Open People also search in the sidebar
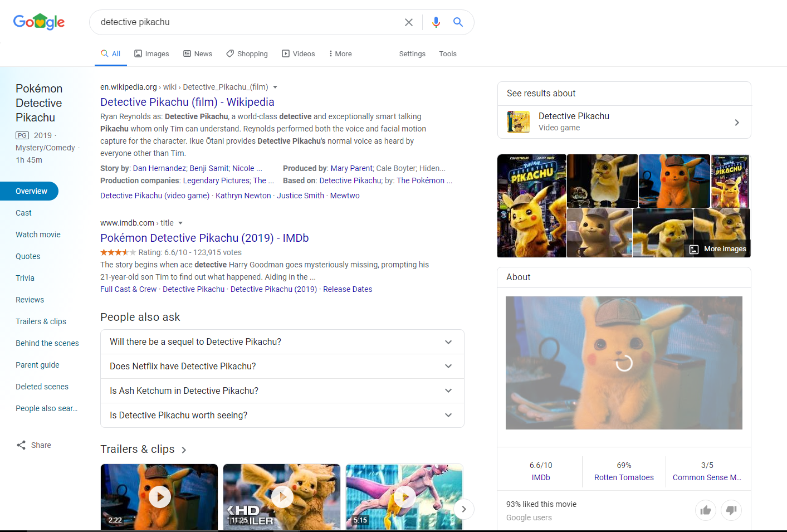Image resolution: width=787 pixels, height=532 pixels. pyautogui.click(x=47, y=408)
